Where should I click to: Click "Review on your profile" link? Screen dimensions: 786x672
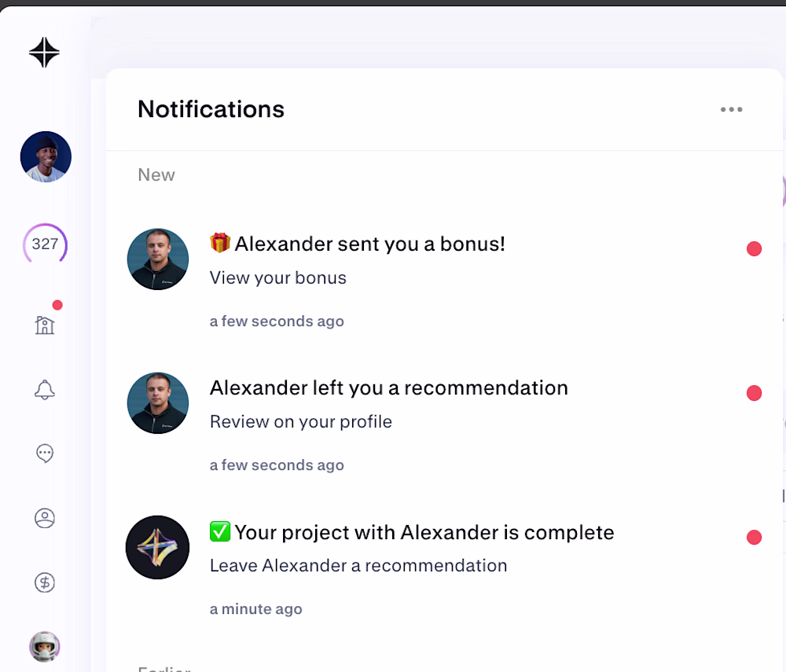tap(300, 421)
